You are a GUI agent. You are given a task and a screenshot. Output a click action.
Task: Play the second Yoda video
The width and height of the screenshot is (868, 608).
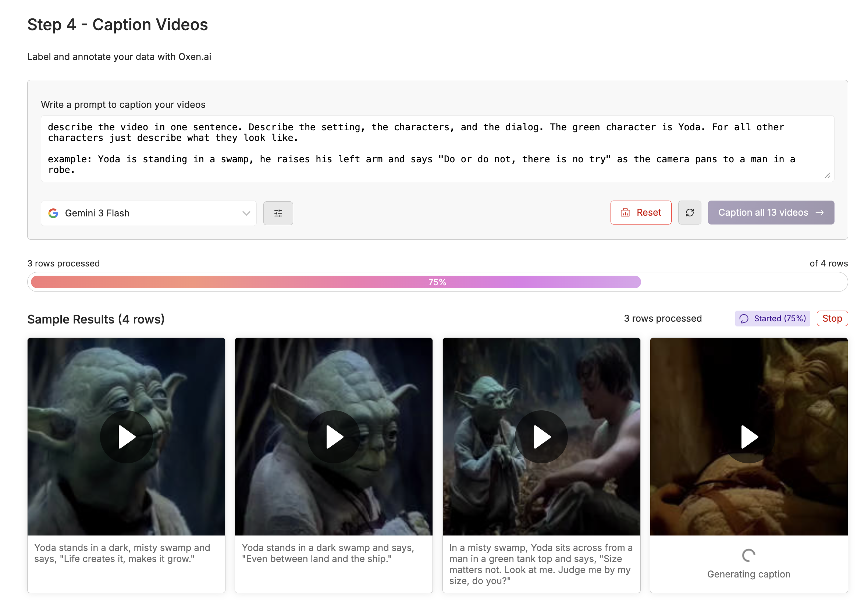334,436
